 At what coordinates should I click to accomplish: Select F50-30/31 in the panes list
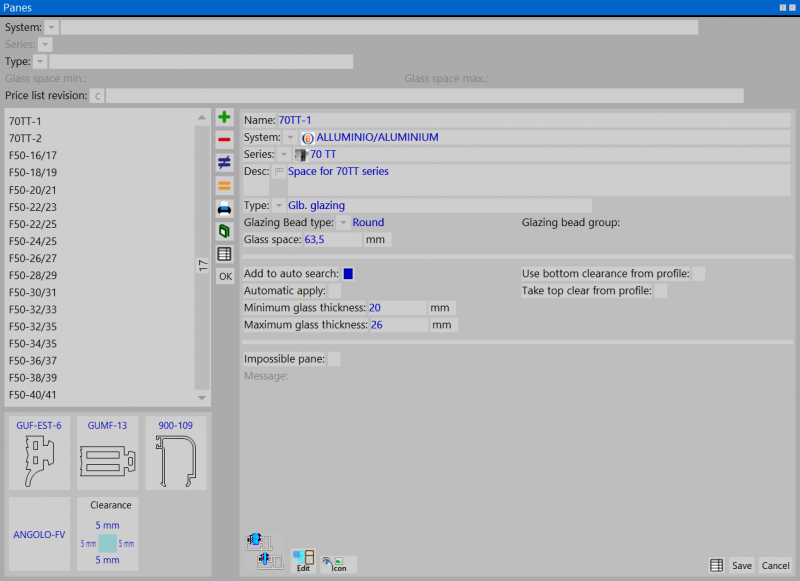click(x=100, y=292)
